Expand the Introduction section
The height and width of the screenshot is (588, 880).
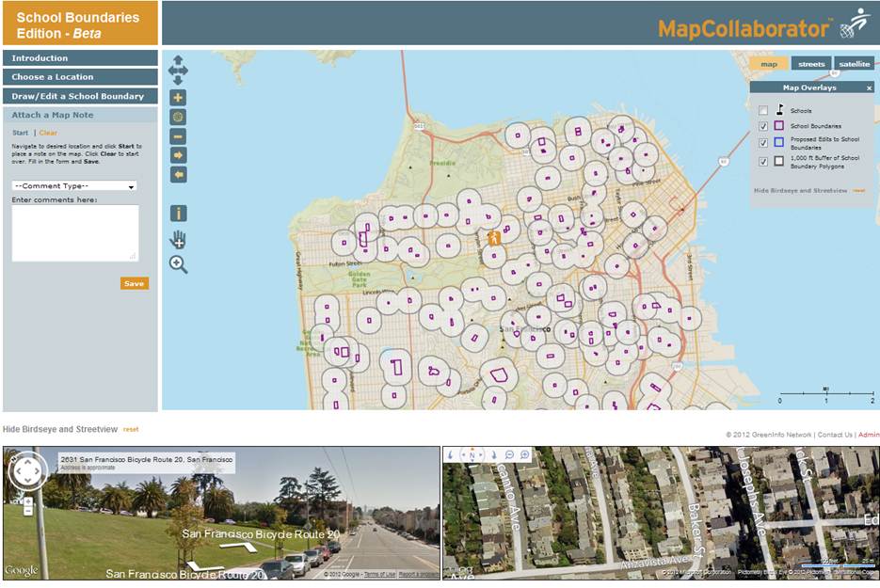tap(80, 58)
